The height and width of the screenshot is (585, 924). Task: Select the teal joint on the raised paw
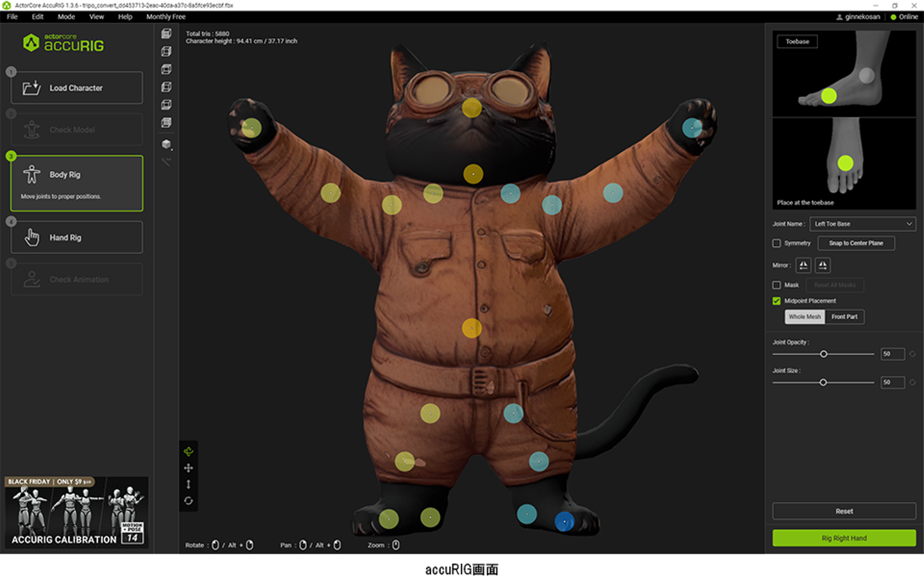pyautogui.click(x=692, y=128)
